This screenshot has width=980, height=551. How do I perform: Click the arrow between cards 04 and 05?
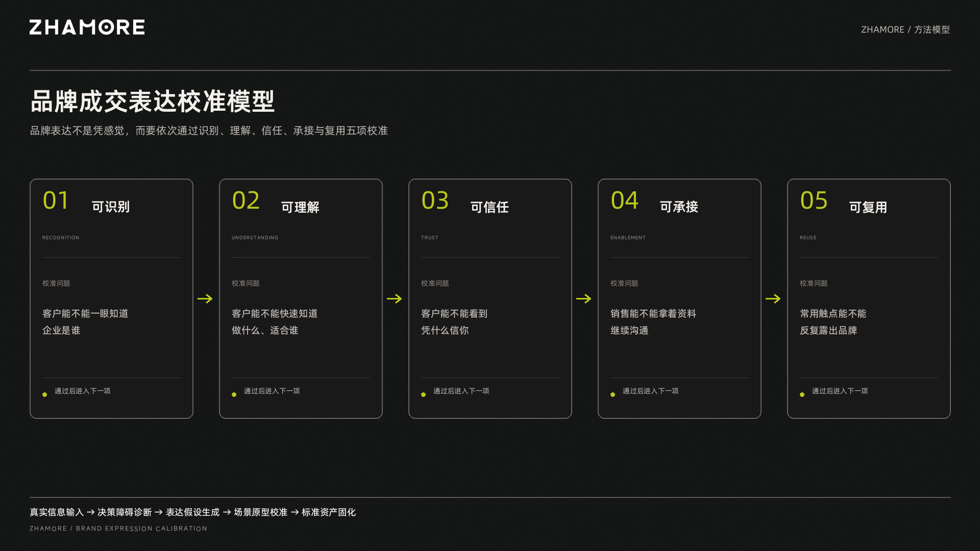[x=773, y=298]
